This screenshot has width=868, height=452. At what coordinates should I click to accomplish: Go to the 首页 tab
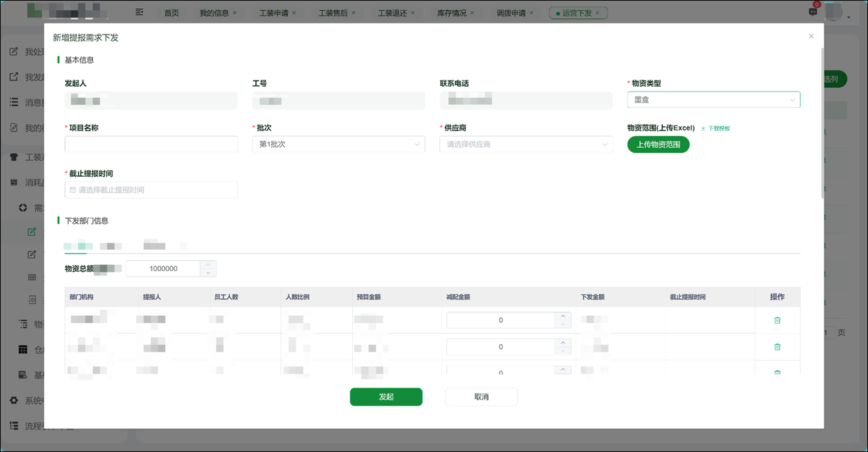click(x=172, y=13)
